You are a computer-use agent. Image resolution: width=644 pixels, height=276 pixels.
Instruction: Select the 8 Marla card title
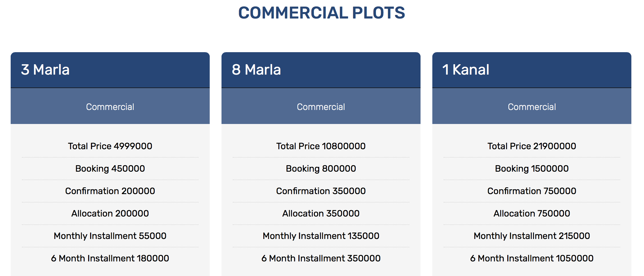(256, 70)
